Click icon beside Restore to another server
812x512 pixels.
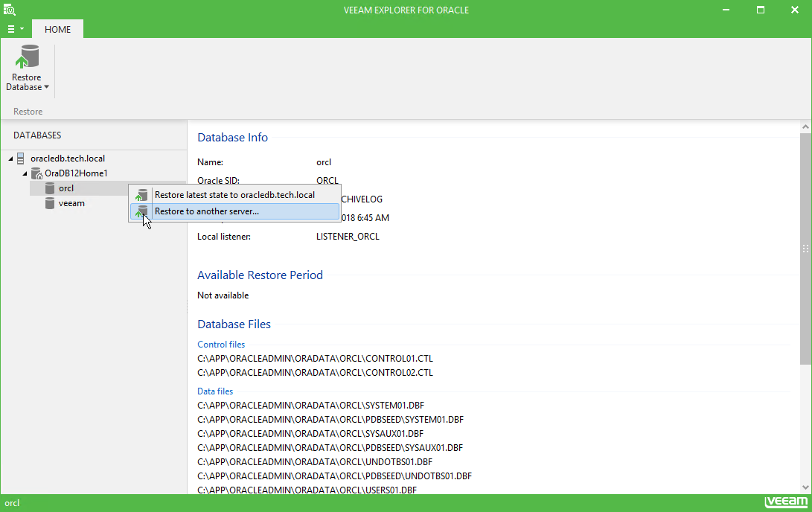pyautogui.click(x=141, y=211)
